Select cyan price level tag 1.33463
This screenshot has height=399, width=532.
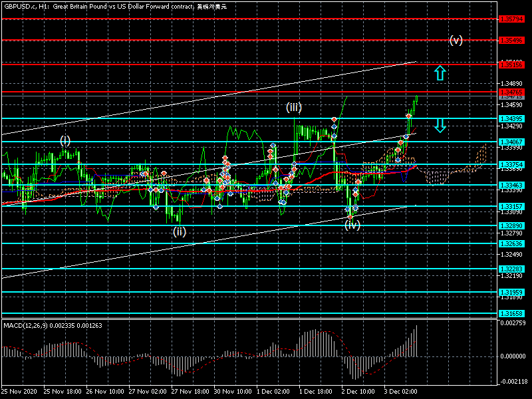511,186
